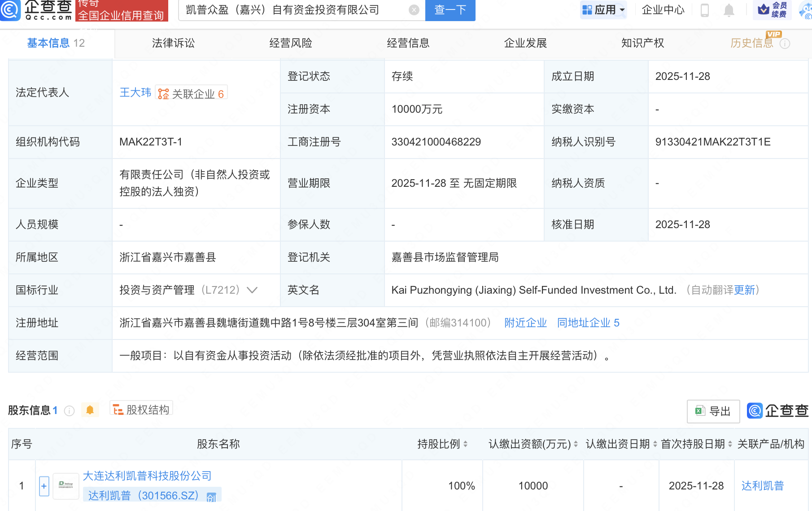Click the mobile app phone icon
The height and width of the screenshot is (511, 812).
(x=704, y=11)
